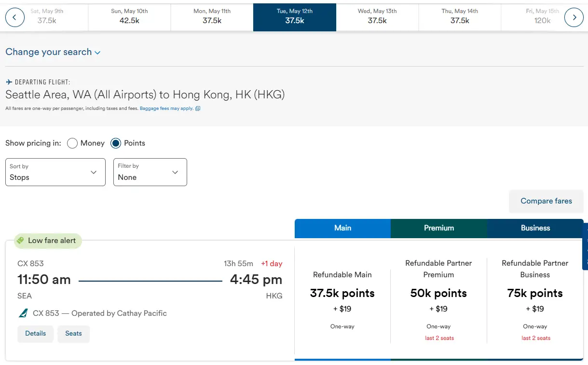
Task: Select Points pricing radio button
Action: point(116,143)
